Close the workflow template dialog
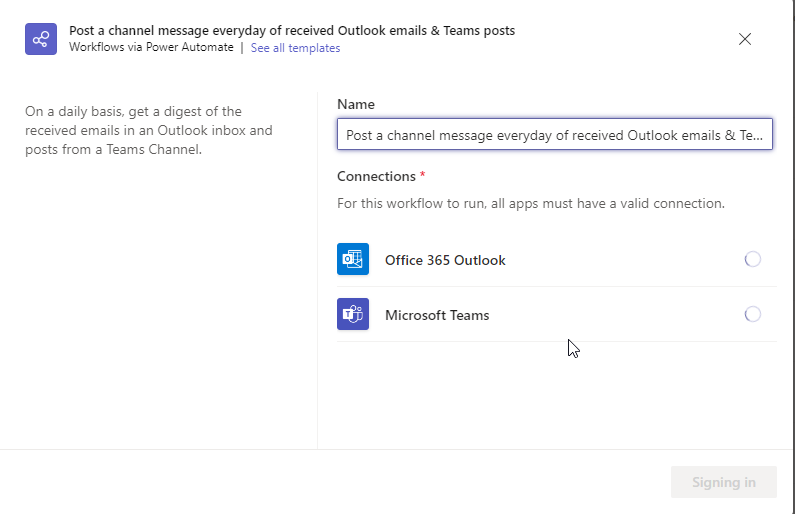The height and width of the screenshot is (514, 795). click(744, 39)
